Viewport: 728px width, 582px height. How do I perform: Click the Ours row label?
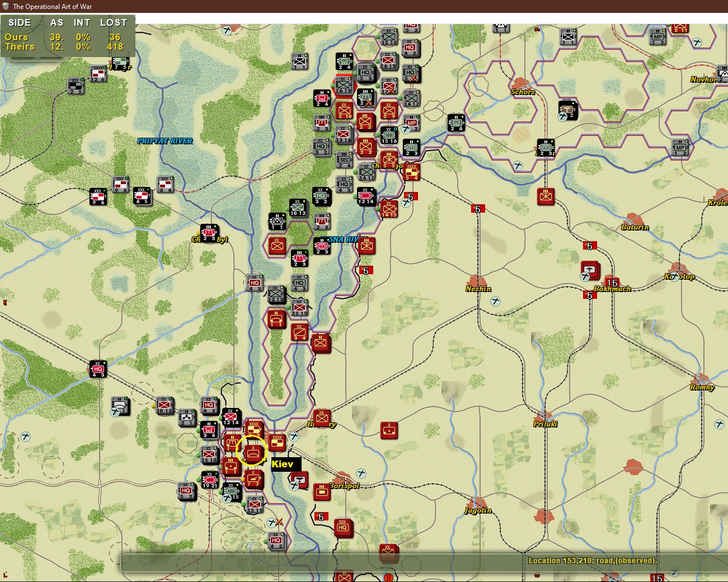click(x=16, y=37)
